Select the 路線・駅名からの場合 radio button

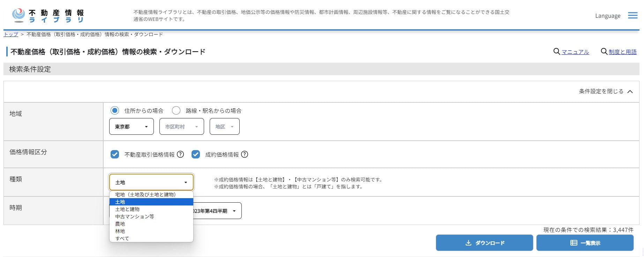[176, 110]
